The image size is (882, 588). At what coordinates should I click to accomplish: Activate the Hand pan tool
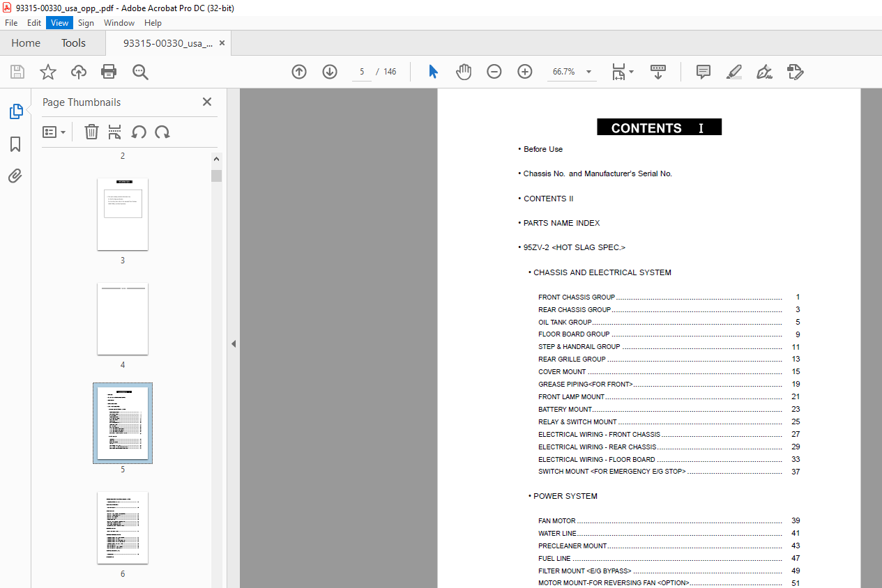464,72
